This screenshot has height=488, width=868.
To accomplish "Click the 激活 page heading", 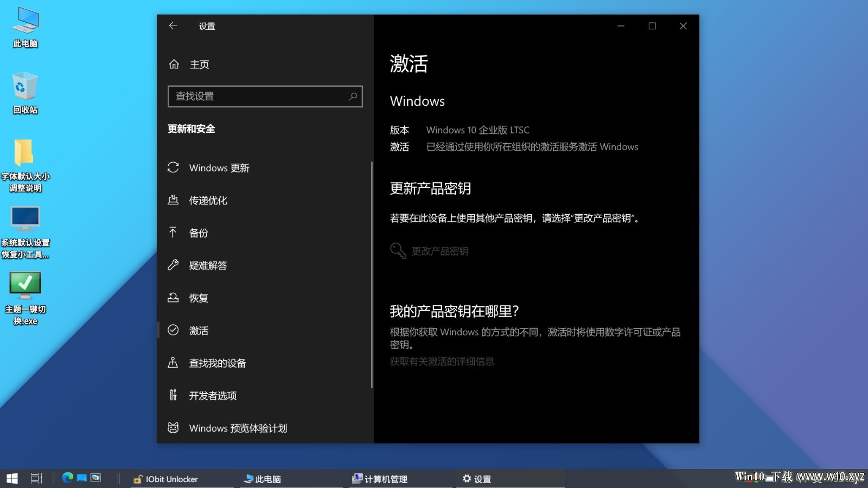I will 409,63.
